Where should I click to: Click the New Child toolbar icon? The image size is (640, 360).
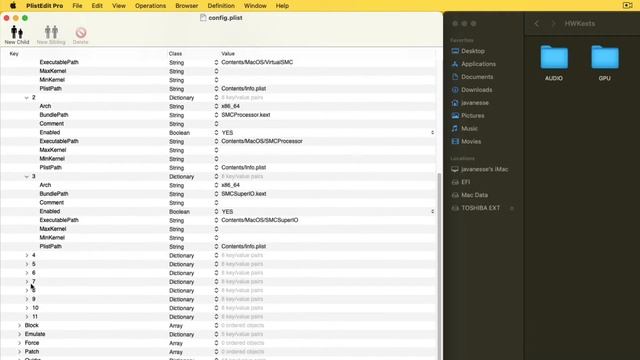click(x=17, y=35)
